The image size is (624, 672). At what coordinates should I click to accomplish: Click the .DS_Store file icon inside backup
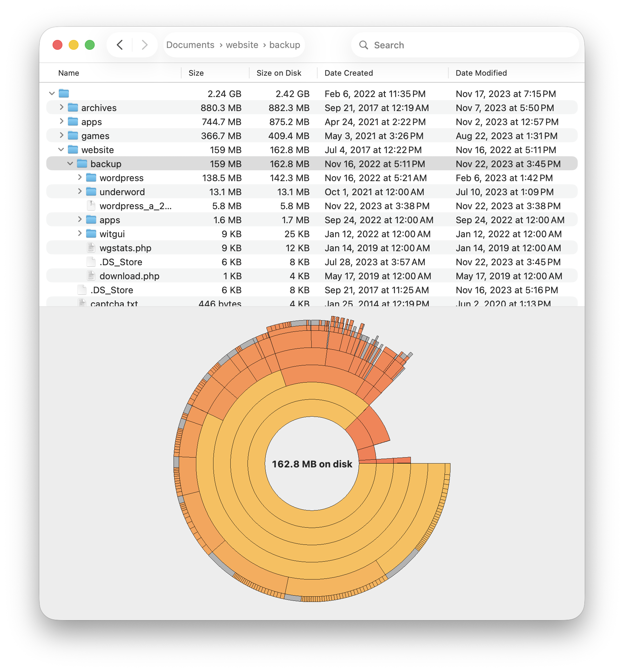tap(92, 262)
